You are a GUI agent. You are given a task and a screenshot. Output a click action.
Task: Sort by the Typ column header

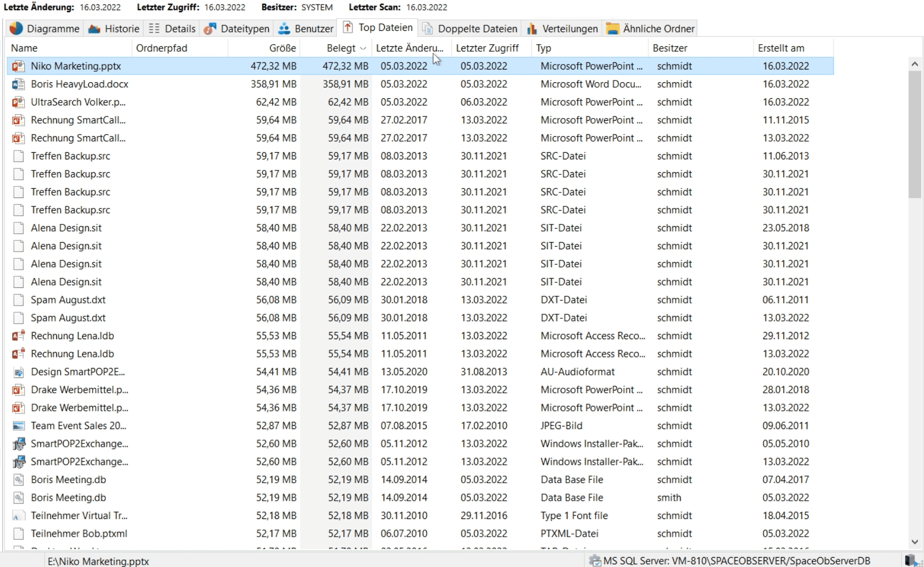point(590,48)
